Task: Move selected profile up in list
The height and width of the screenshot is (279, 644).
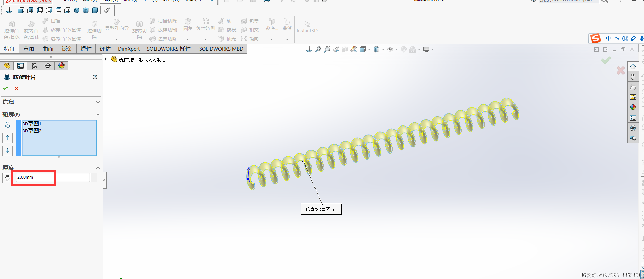Action: click(8, 138)
